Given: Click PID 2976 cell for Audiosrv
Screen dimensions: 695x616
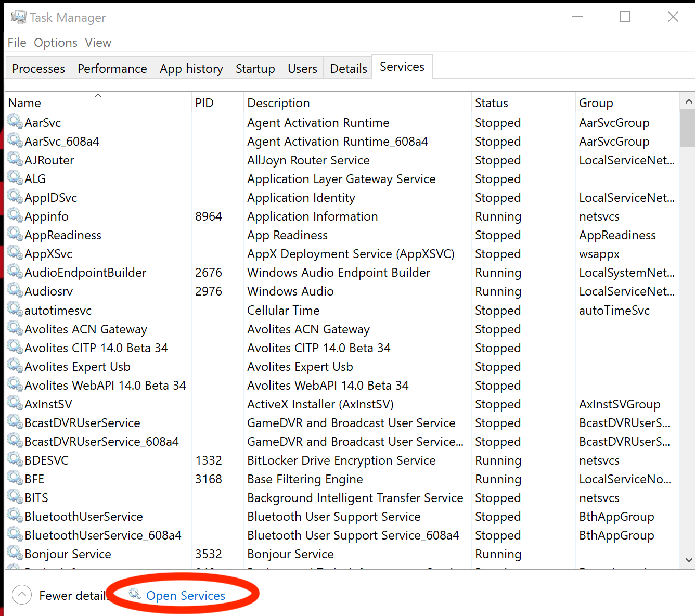Looking at the screenshot, I should [209, 291].
